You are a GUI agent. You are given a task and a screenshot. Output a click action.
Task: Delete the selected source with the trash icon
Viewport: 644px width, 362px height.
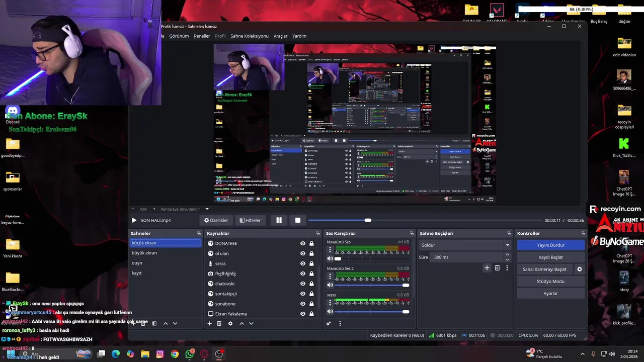(219, 323)
